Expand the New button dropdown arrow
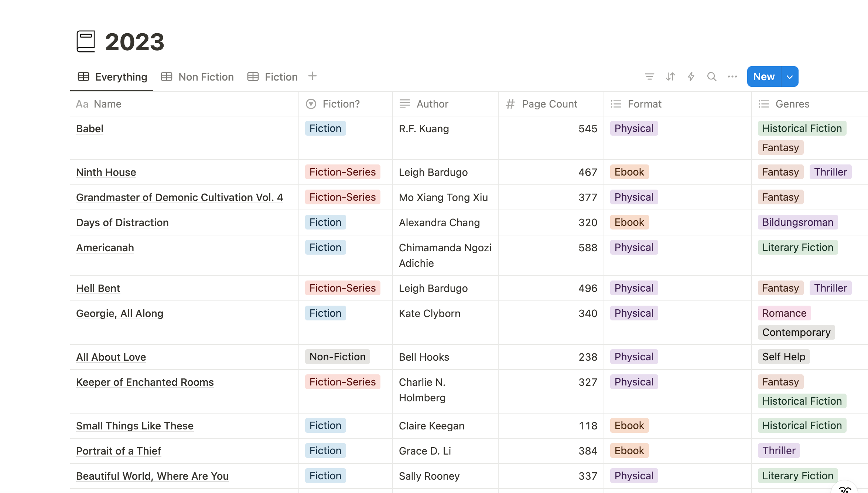 tap(790, 76)
